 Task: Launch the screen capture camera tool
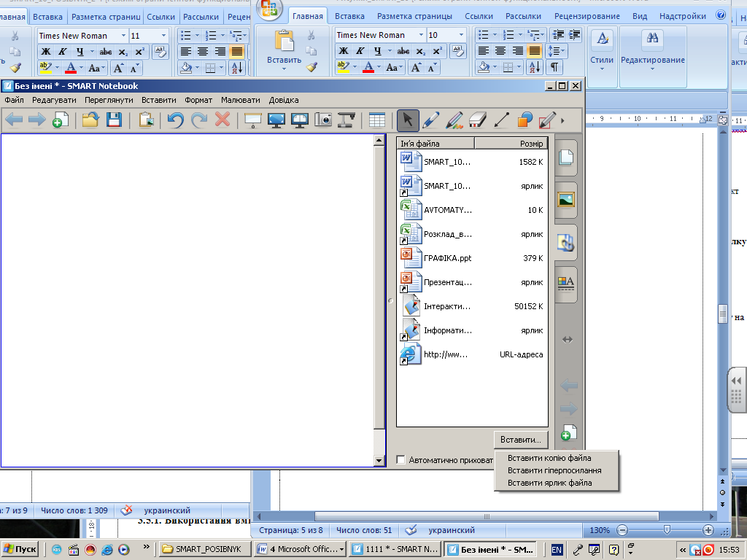pyautogui.click(x=323, y=120)
